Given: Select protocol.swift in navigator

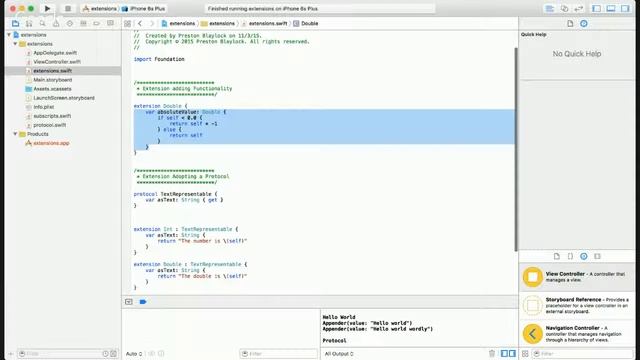Looking at the screenshot, I should click(49, 125).
